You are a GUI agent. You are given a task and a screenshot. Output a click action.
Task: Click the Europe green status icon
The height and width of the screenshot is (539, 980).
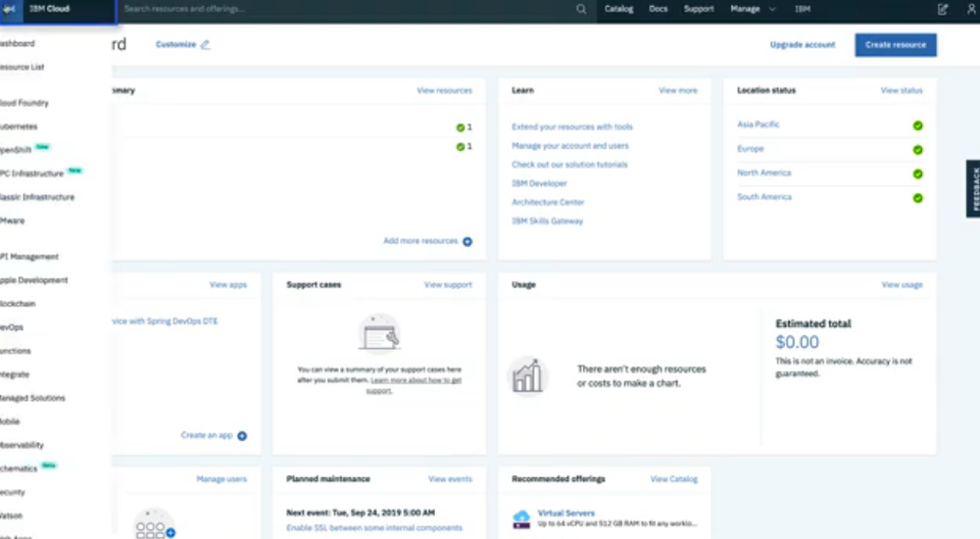click(x=917, y=150)
